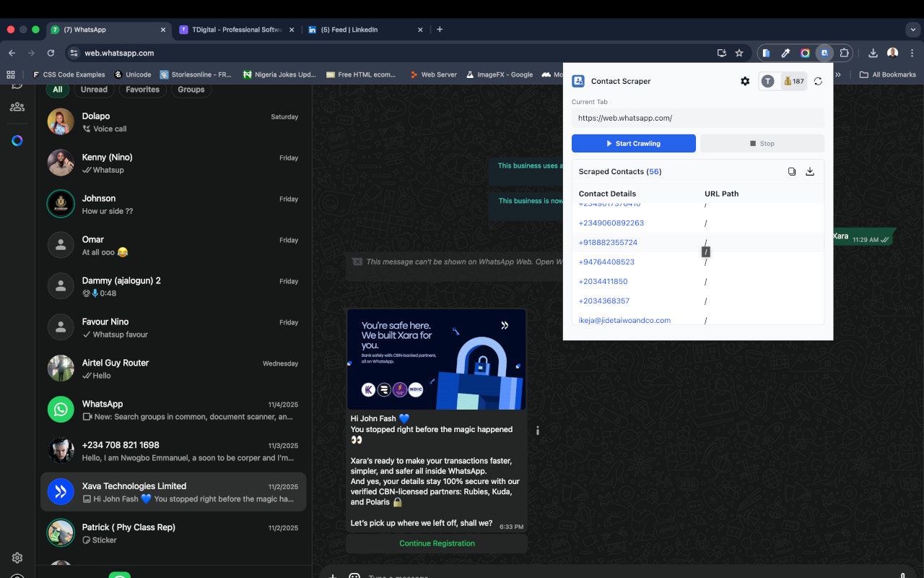This screenshot has width=924, height=578.
Task: Open the T account avatar in Contact Scraper
Action: 767,82
